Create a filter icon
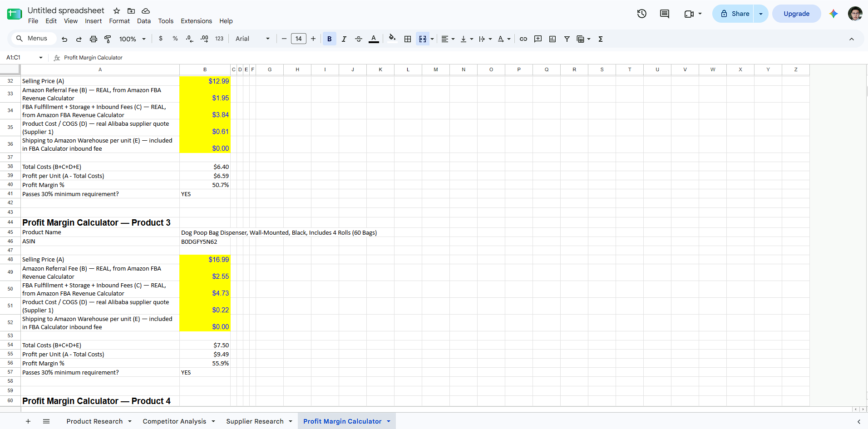Viewport: 868px width, 429px height. 567,39
